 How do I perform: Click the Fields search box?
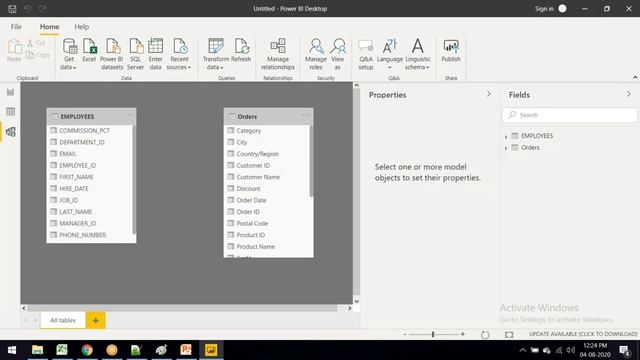tap(570, 115)
